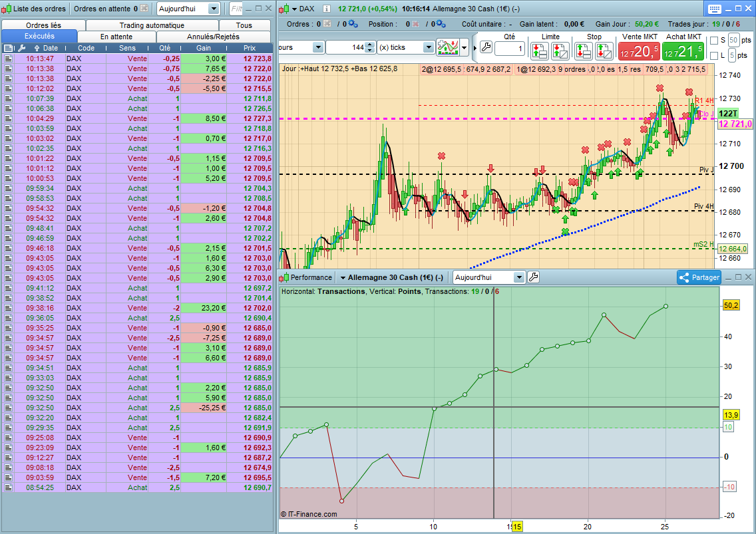Open Allemagne 30 Cash dropdown in Performance

point(343,277)
